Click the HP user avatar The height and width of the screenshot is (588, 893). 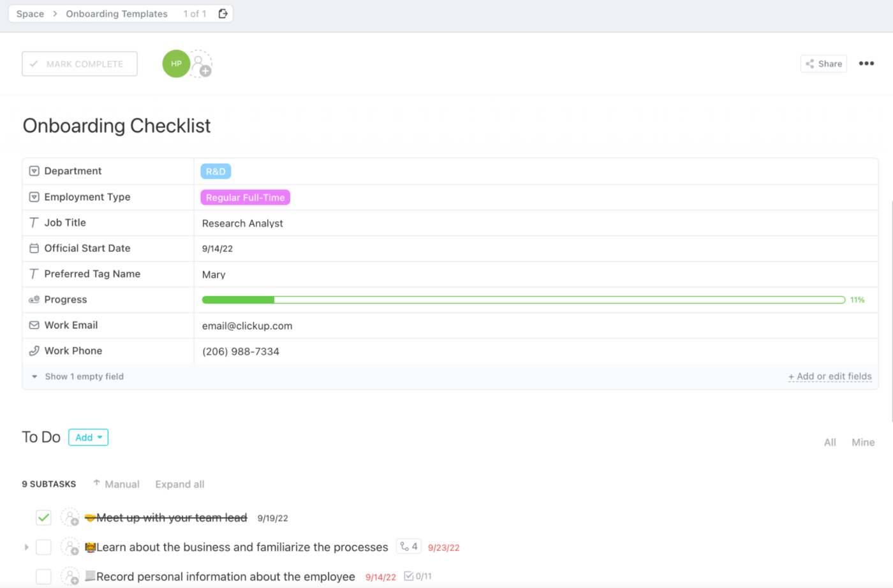pos(176,64)
